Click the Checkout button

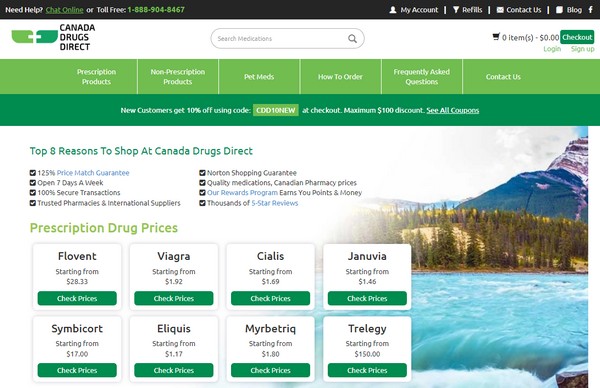577,37
